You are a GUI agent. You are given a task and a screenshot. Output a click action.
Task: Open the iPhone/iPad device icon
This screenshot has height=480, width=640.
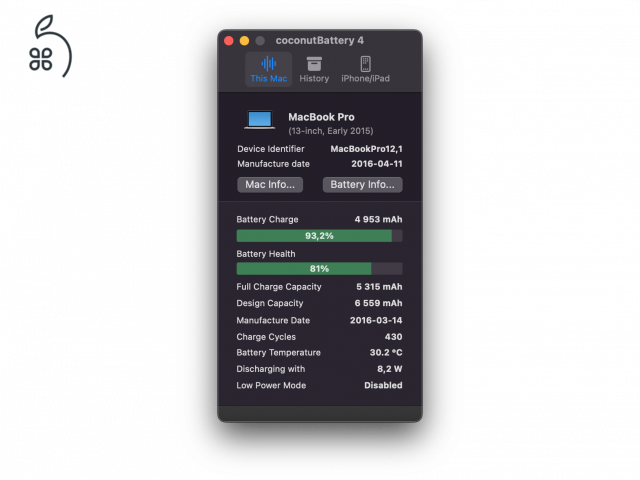click(365, 64)
